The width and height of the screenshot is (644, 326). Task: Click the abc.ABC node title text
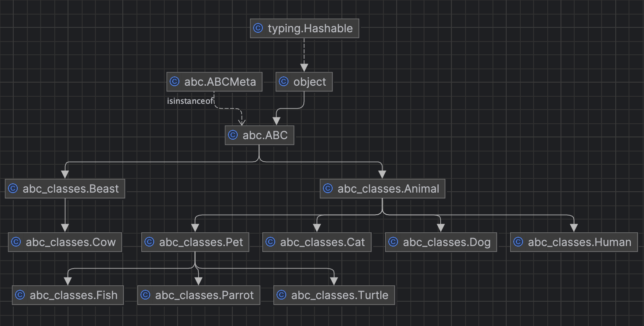pos(264,135)
